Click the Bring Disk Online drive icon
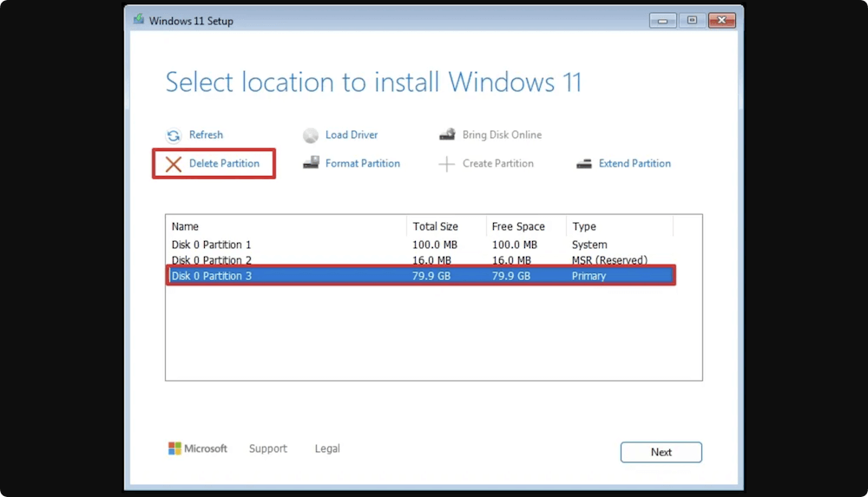The height and width of the screenshot is (497, 868). pos(447,134)
